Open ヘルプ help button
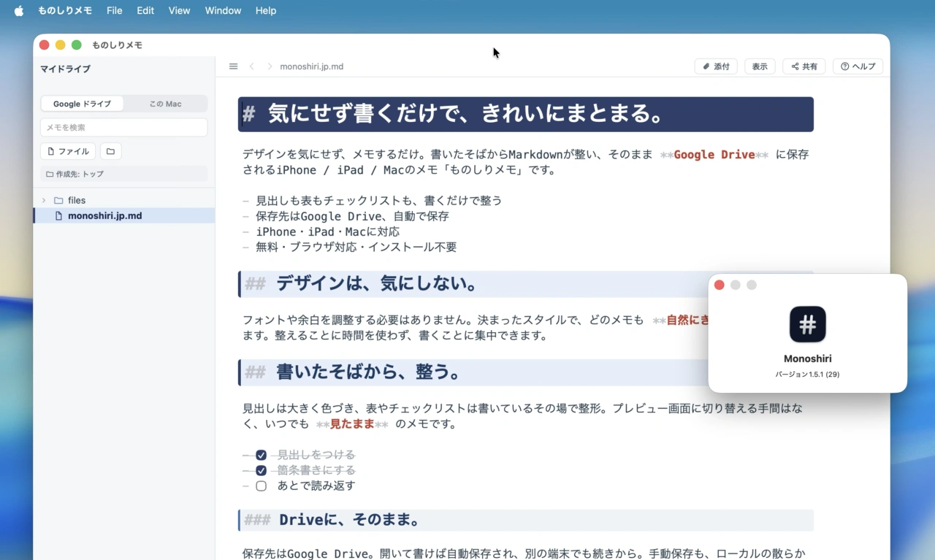 pos(858,66)
